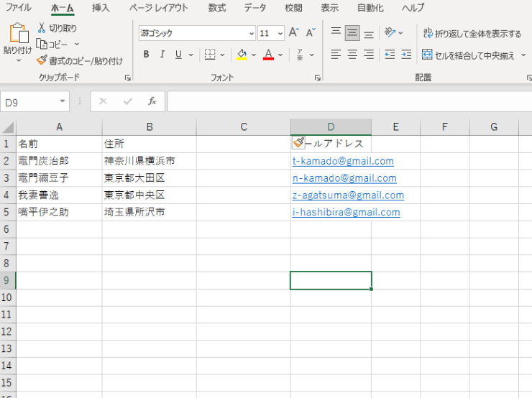Apply the yellow fill color bucket
Image resolution: width=532 pixels, height=398 pixels.
(242, 55)
